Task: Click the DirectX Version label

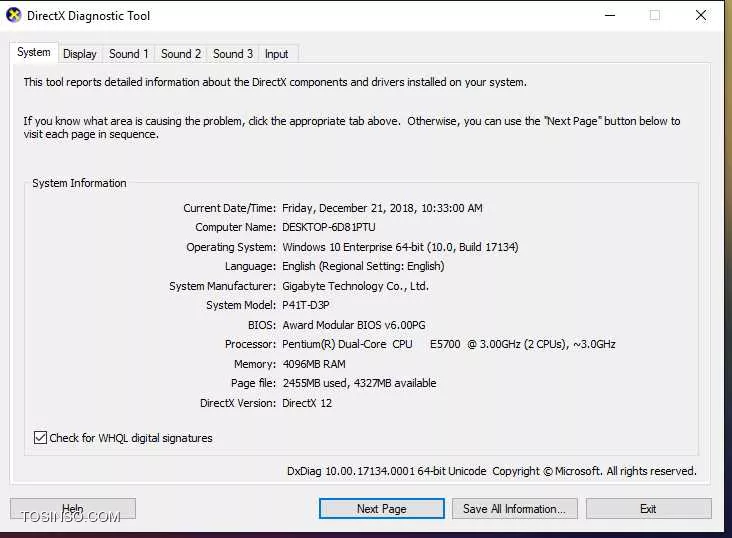Action: pyautogui.click(x=238, y=403)
